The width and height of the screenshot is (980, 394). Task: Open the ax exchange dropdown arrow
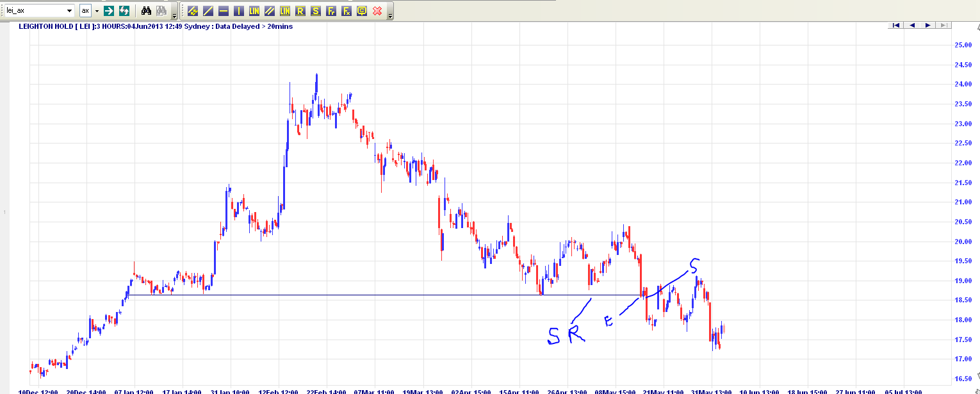pos(97,11)
